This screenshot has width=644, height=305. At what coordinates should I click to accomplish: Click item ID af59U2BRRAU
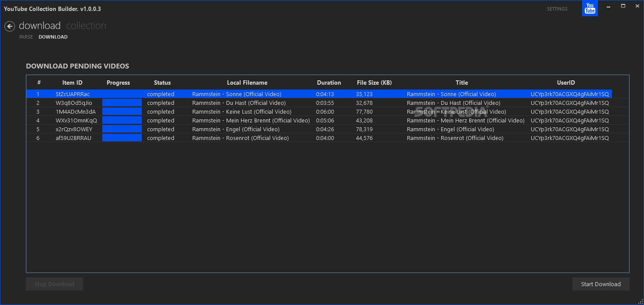[x=73, y=138]
